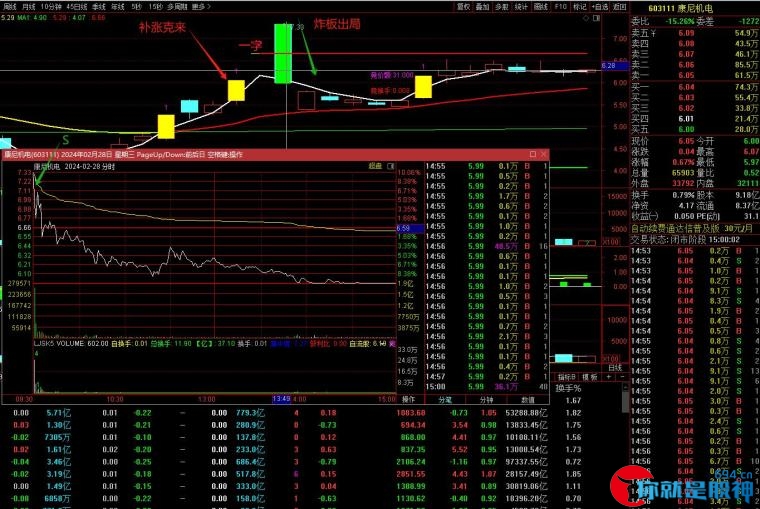Add stock via +自选 button
The width and height of the screenshot is (760, 509).
coord(600,7)
